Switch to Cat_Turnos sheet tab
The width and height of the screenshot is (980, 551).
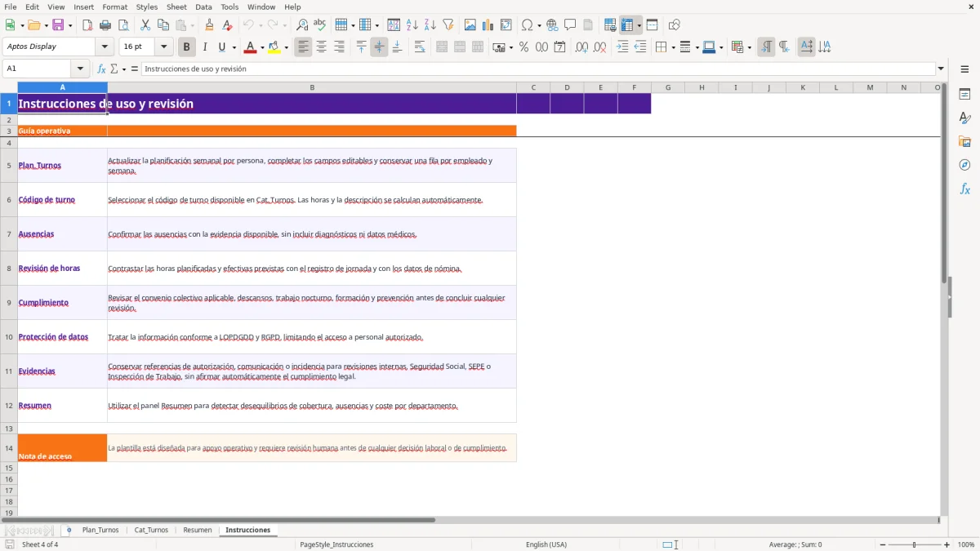(151, 530)
